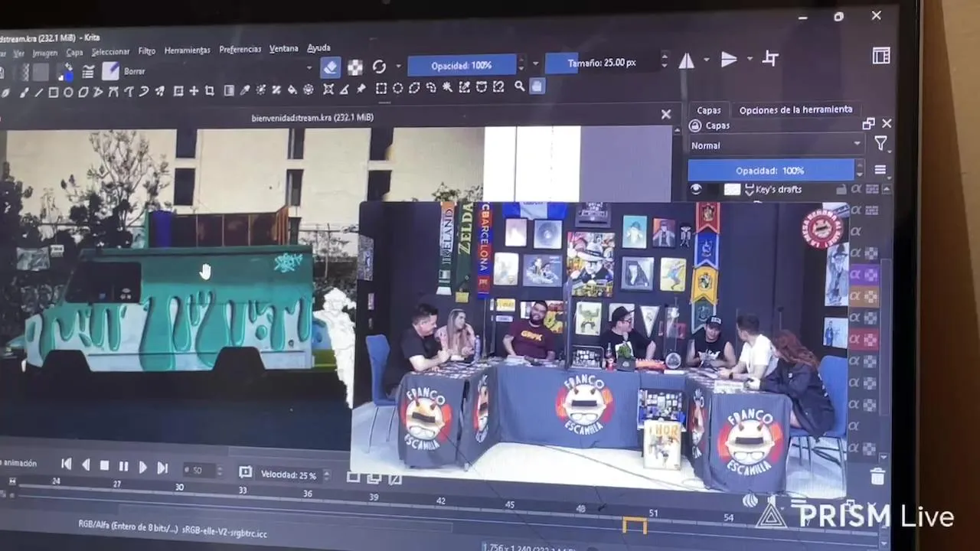Screen dimensions: 980x551
Task: Open the Filtro menu
Action: pos(147,51)
